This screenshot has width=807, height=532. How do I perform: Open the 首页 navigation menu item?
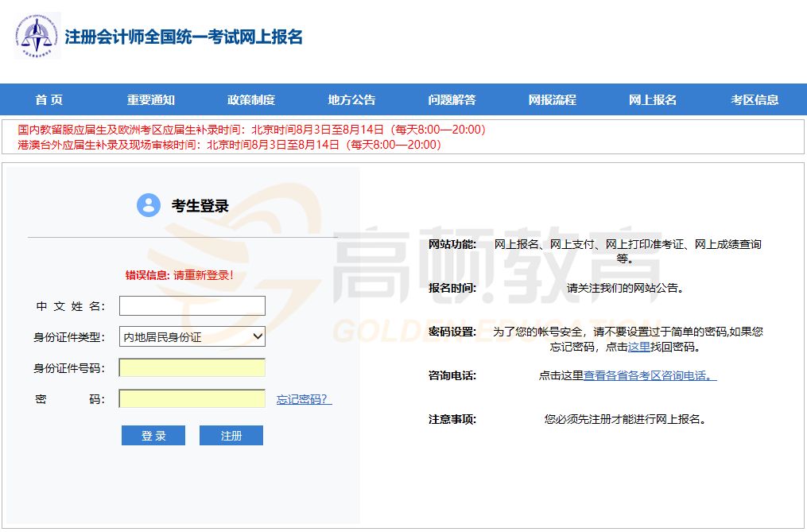tap(48, 100)
